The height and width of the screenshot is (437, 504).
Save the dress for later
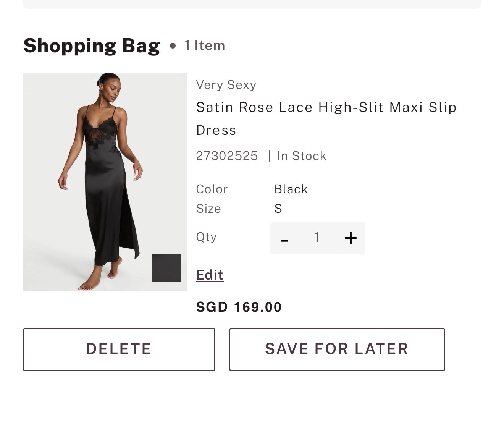coord(337,349)
